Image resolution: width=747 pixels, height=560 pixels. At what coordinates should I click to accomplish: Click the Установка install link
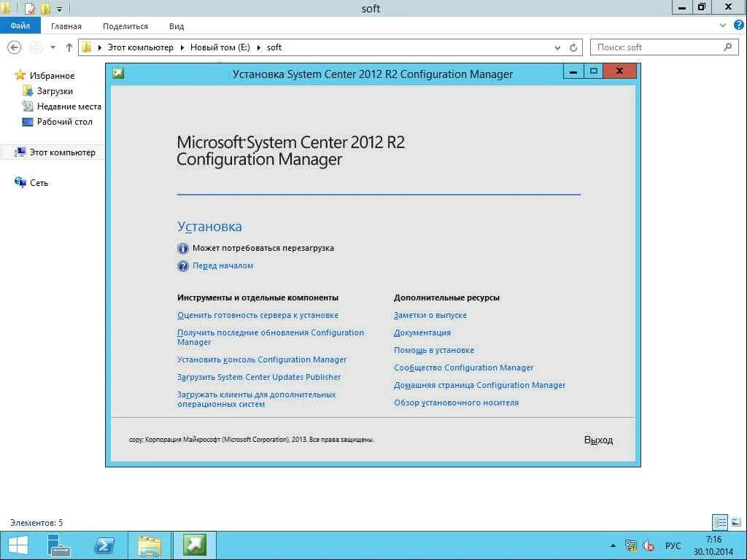click(209, 226)
